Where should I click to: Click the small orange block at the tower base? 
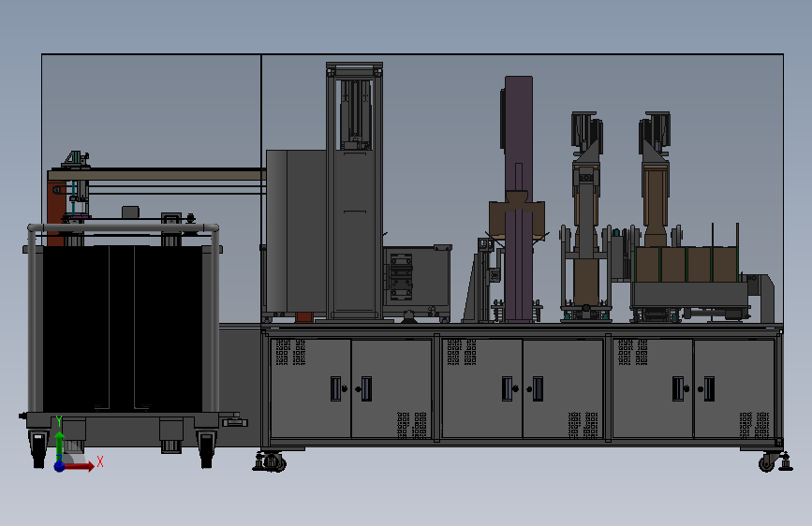tap(304, 317)
